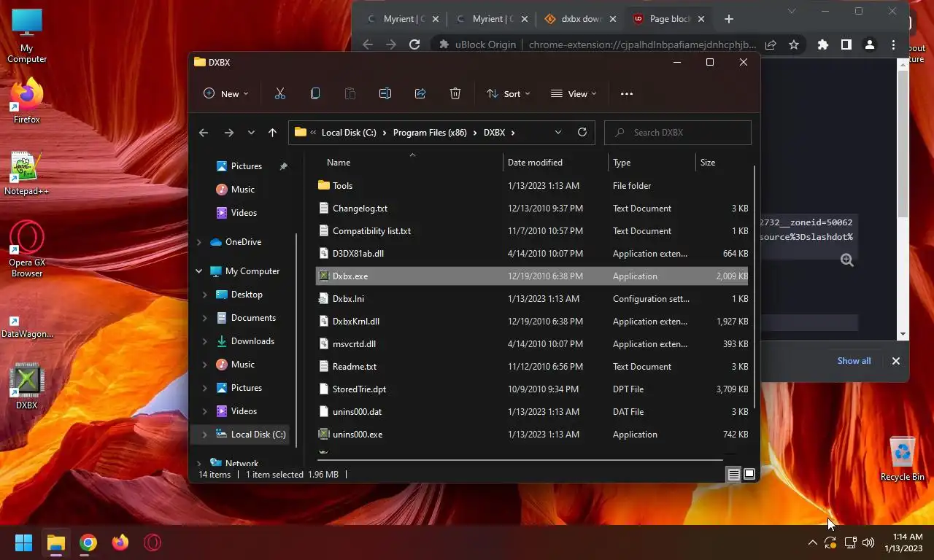Click the Rename icon in Explorer toolbar
This screenshot has height=560, width=934.
point(385,93)
